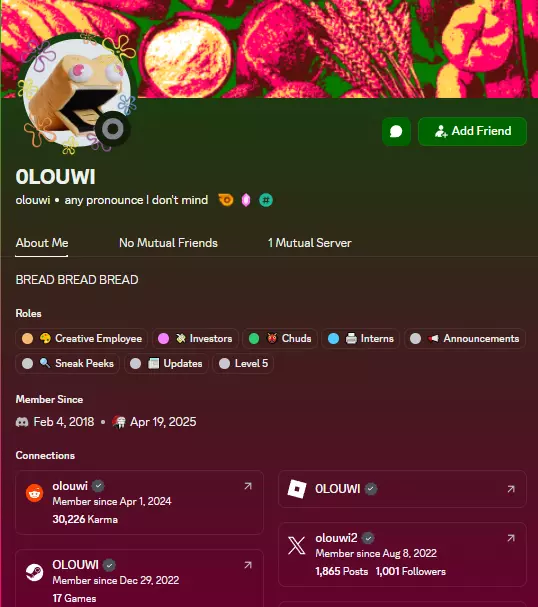Image resolution: width=538 pixels, height=607 pixels.
Task: Click the Creative Employee role color dot
Action: click(27, 339)
